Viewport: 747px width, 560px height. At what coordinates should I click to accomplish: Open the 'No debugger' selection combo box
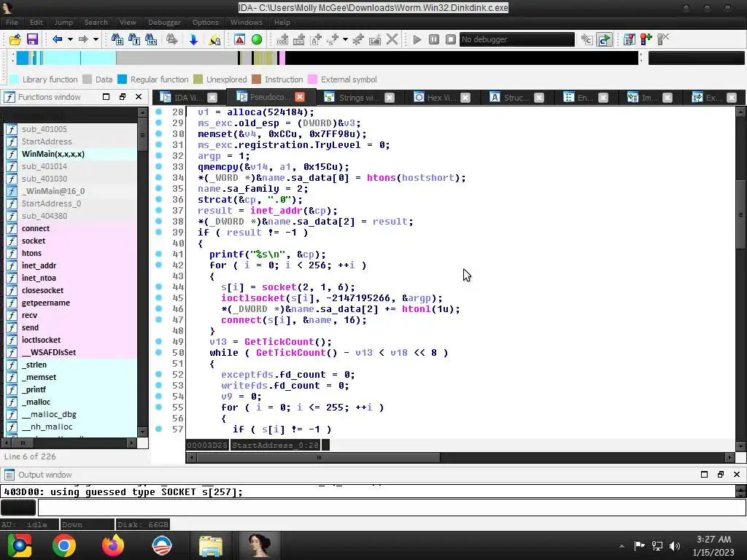(x=517, y=39)
